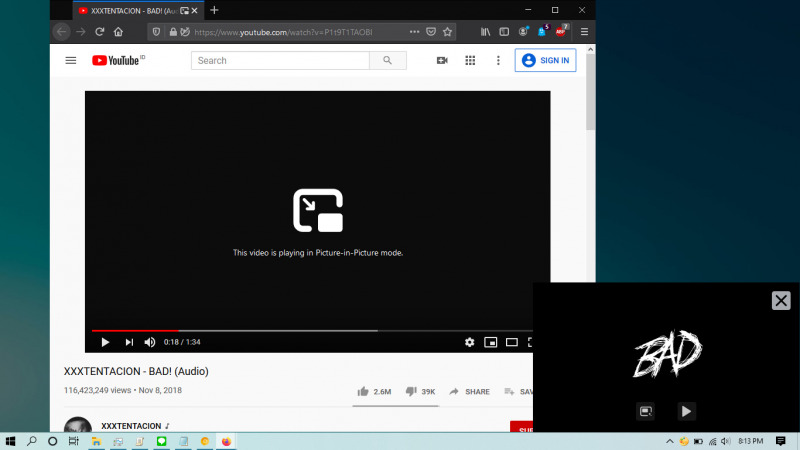This screenshot has width=800, height=450.
Task: Click the YouTube search magnifier button
Action: point(388,60)
